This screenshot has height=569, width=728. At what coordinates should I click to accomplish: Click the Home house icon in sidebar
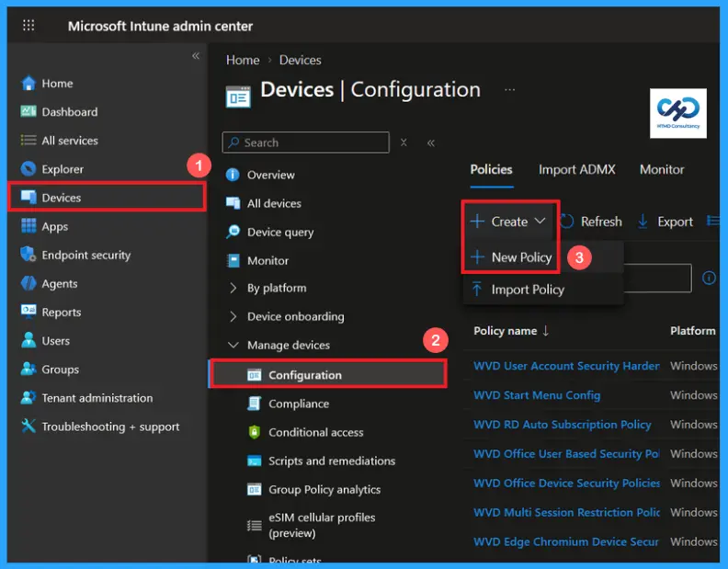click(28, 83)
